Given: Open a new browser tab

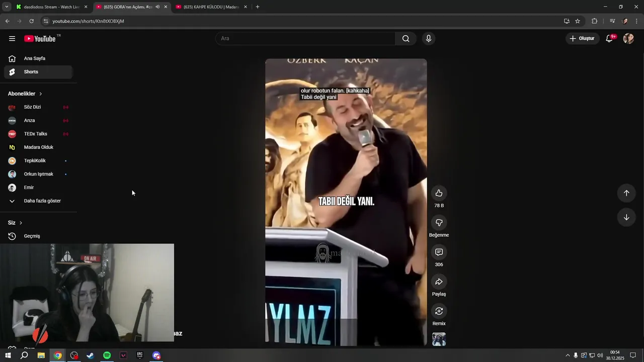Looking at the screenshot, I should 258,7.
